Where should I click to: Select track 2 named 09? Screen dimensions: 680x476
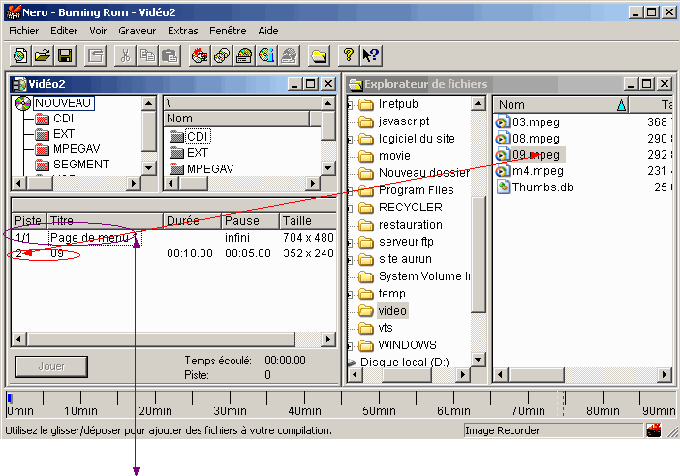(173, 253)
